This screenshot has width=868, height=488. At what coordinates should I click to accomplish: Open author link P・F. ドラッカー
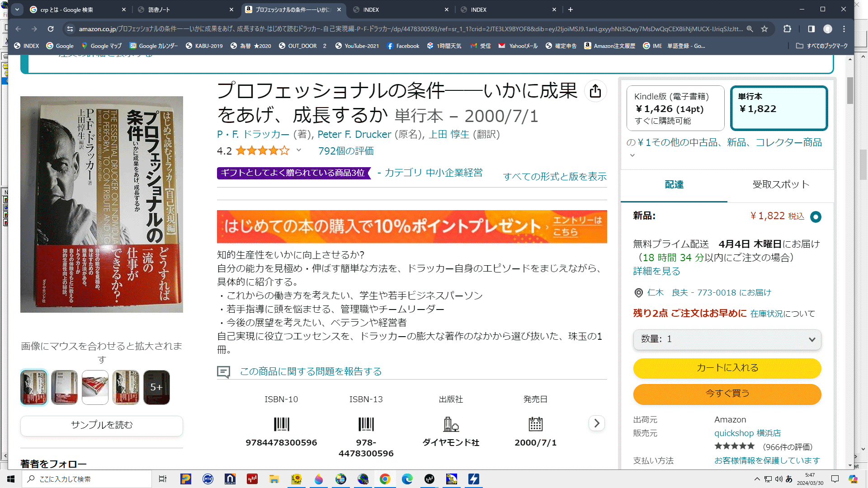[253, 135]
